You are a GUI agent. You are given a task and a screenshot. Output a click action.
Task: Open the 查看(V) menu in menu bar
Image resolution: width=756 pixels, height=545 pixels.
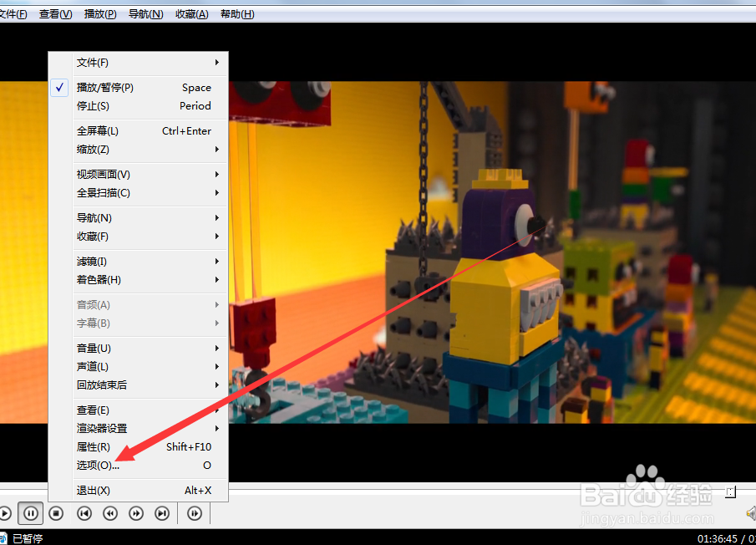(x=55, y=14)
